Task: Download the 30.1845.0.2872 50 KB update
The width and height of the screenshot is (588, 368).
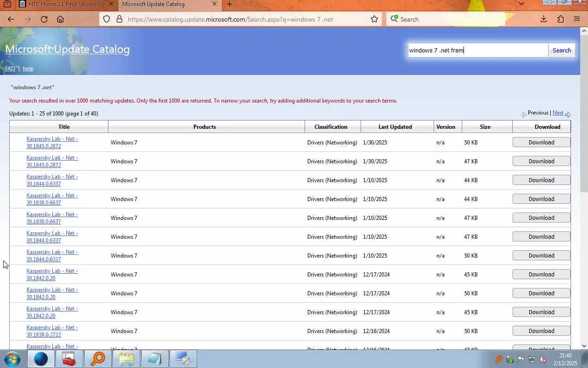Action: (x=541, y=142)
